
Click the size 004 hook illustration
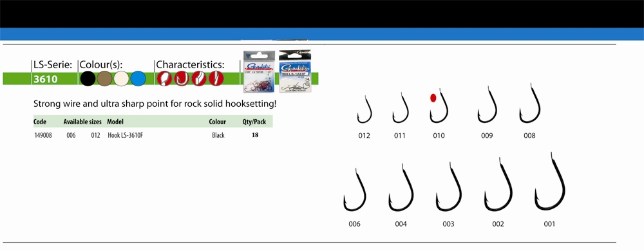tap(401, 188)
